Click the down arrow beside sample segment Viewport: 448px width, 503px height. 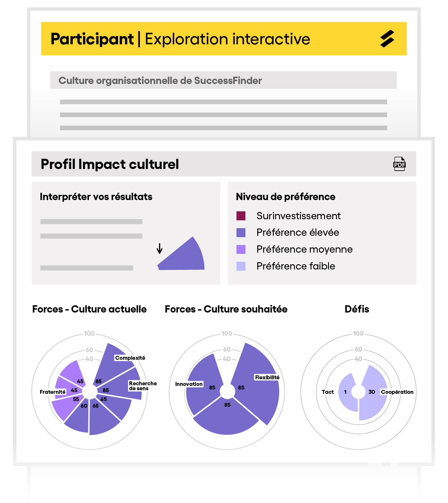coord(159,248)
